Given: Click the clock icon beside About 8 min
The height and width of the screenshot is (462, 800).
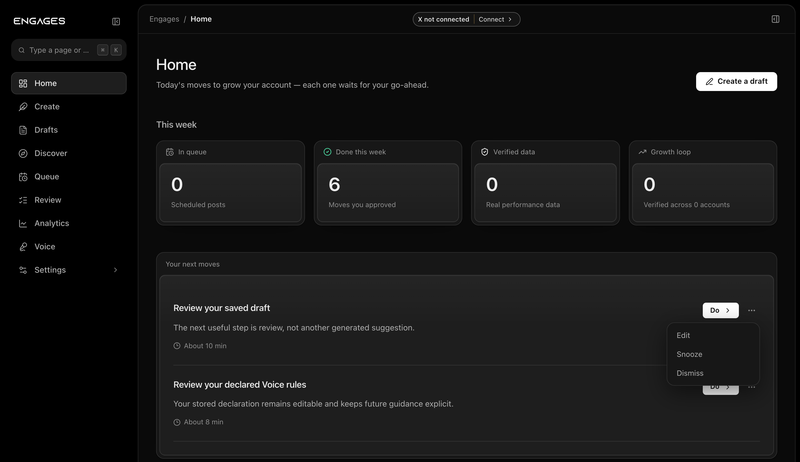Looking at the screenshot, I should [x=177, y=422].
